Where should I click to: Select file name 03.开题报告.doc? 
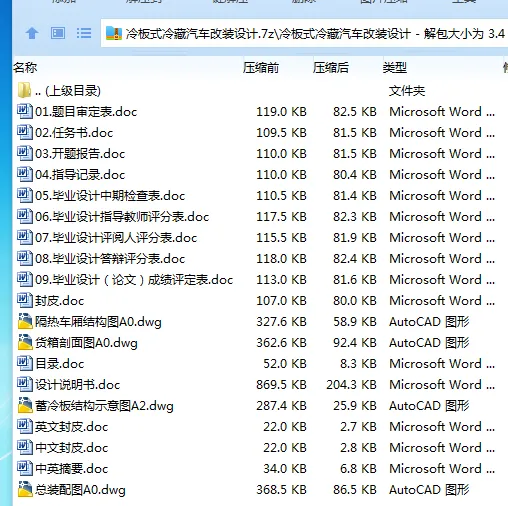point(80,154)
